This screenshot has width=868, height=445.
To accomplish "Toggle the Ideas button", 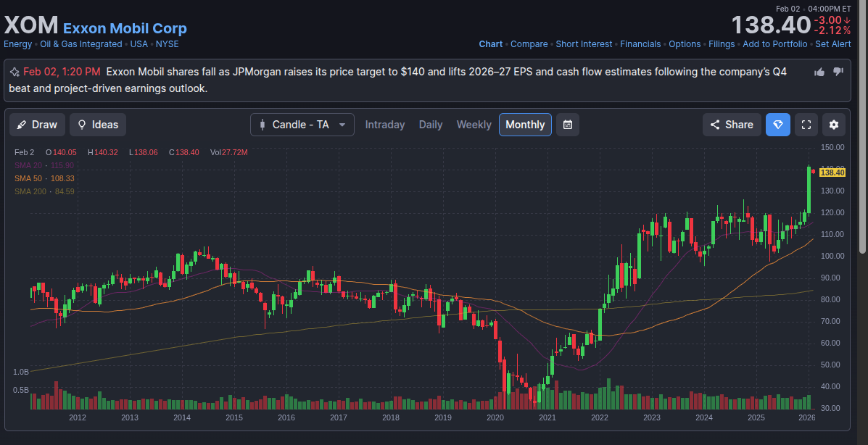I will pos(98,125).
